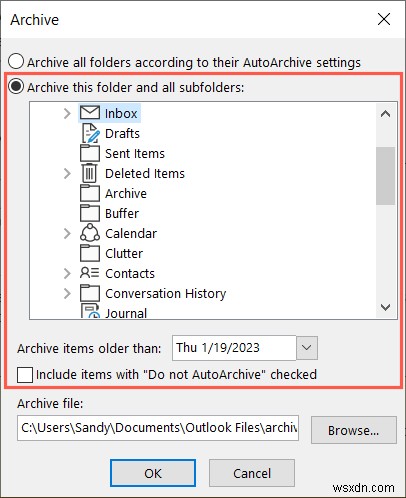
Task: Select the Archive folder label in tree
Action: click(126, 193)
